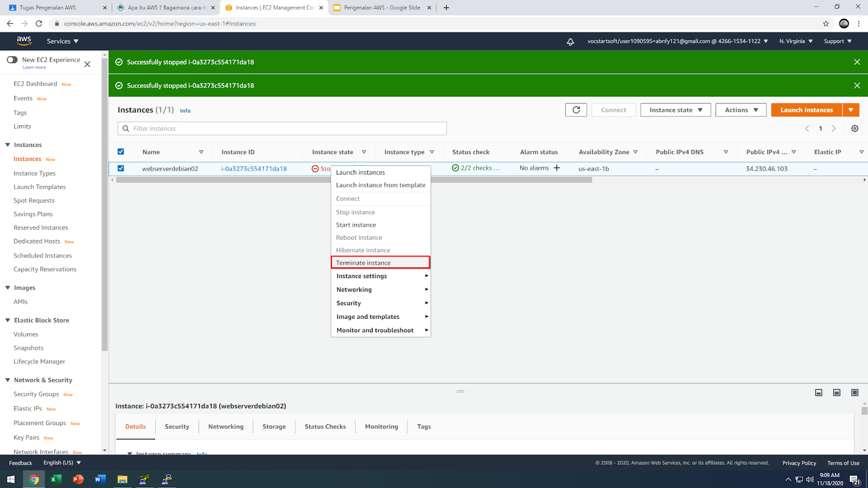Collapse the Elastic Block Store section
The image size is (868, 488).
coord(8,320)
